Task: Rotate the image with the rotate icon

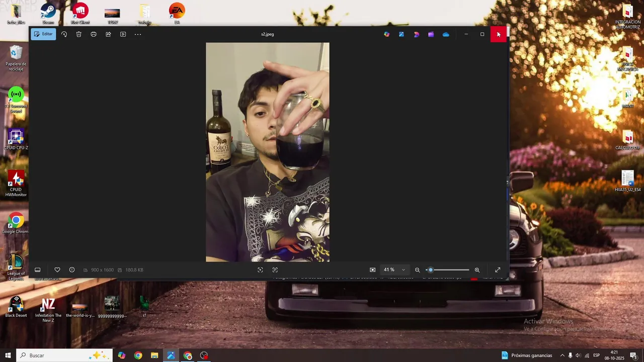Action: pos(64,34)
